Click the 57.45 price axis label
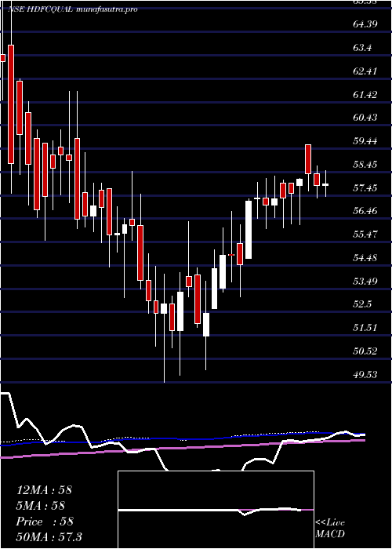Screen dimensions: 392x549 tap(365, 188)
